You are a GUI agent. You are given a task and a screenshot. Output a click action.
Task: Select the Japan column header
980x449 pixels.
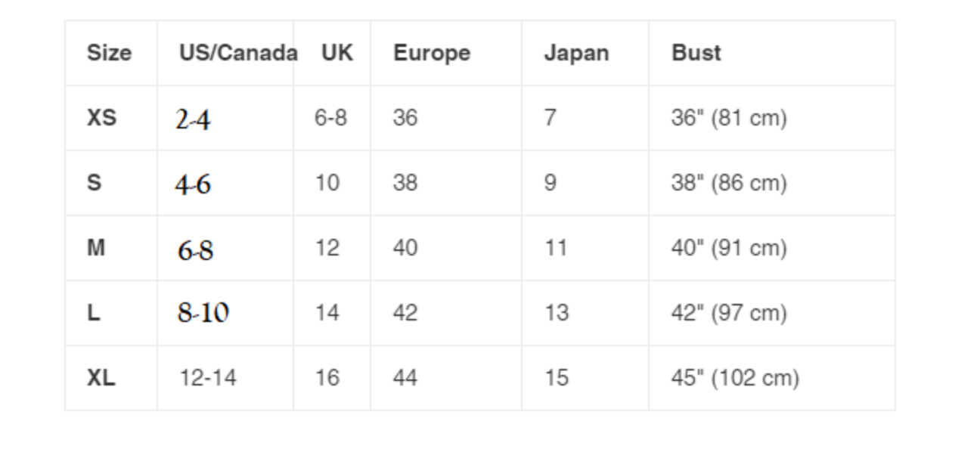tap(575, 53)
